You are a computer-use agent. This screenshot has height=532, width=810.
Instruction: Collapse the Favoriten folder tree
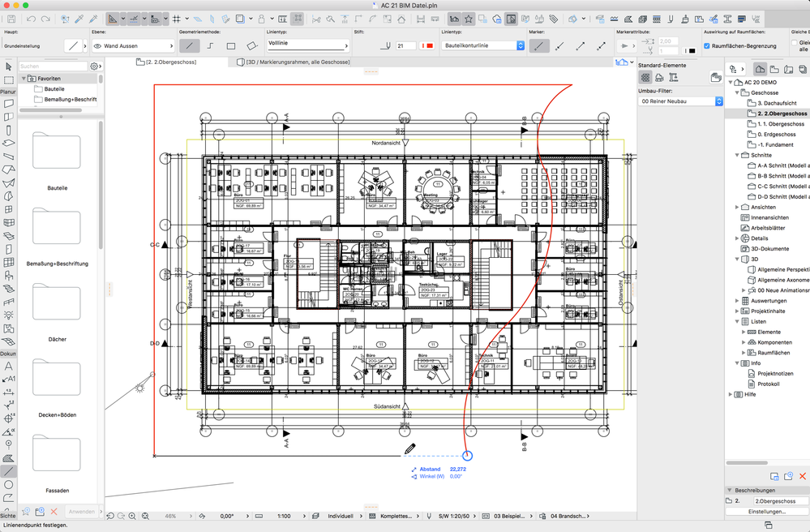pyautogui.click(x=24, y=79)
